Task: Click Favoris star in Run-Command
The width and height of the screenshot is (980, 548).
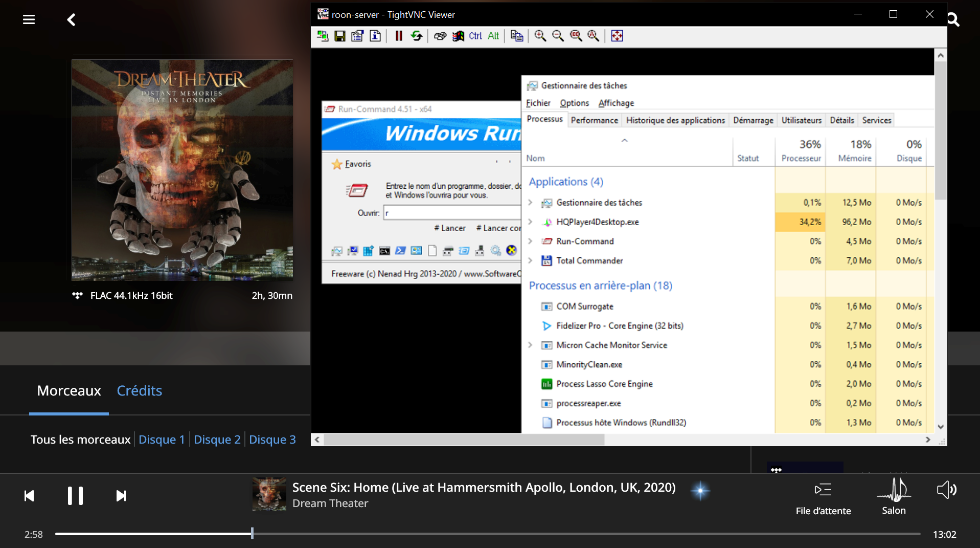Action: [x=337, y=164]
